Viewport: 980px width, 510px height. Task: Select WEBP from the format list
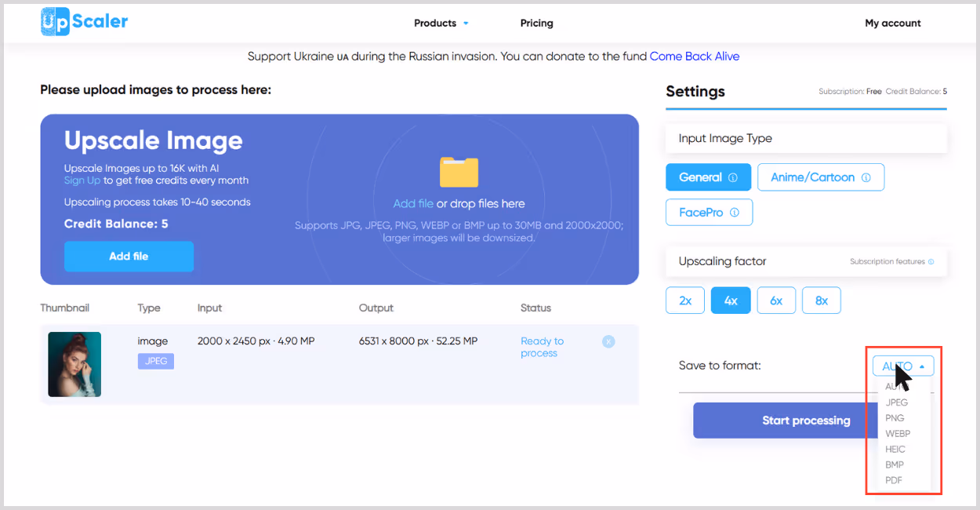898,434
